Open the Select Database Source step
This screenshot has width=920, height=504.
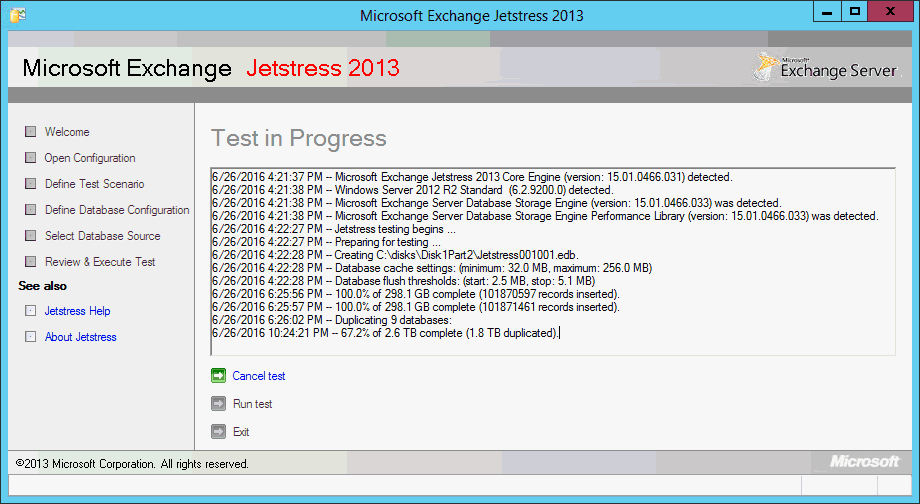(103, 235)
